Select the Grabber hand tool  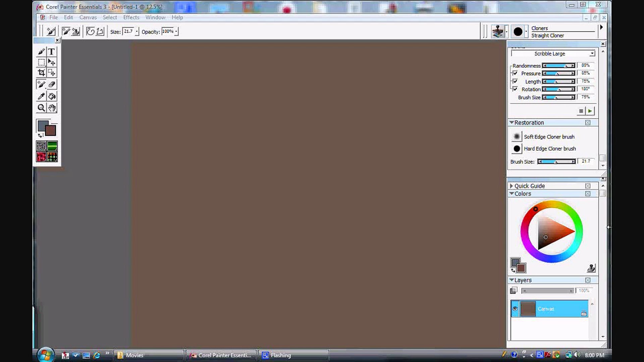(x=52, y=108)
